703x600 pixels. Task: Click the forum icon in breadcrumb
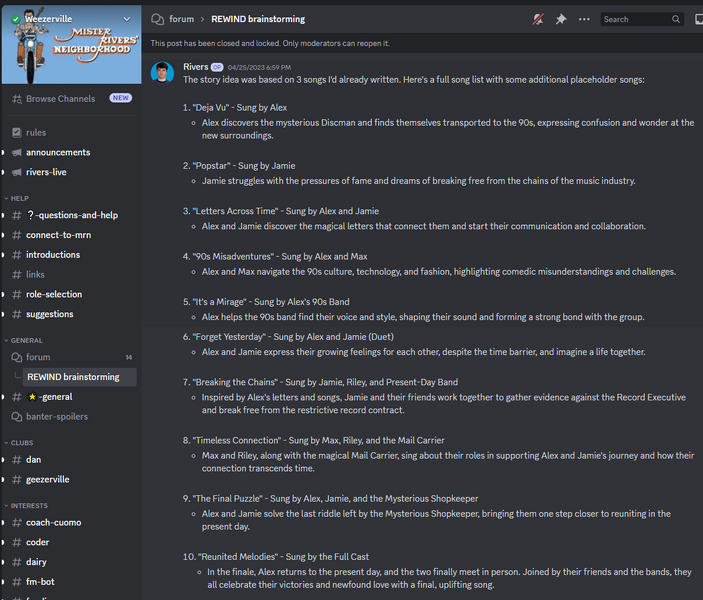tap(157, 19)
